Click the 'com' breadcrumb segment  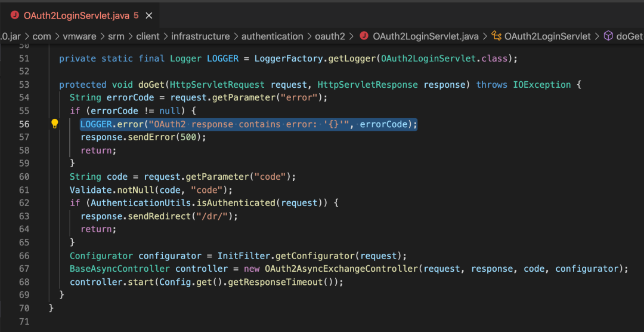[x=42, y=36]
